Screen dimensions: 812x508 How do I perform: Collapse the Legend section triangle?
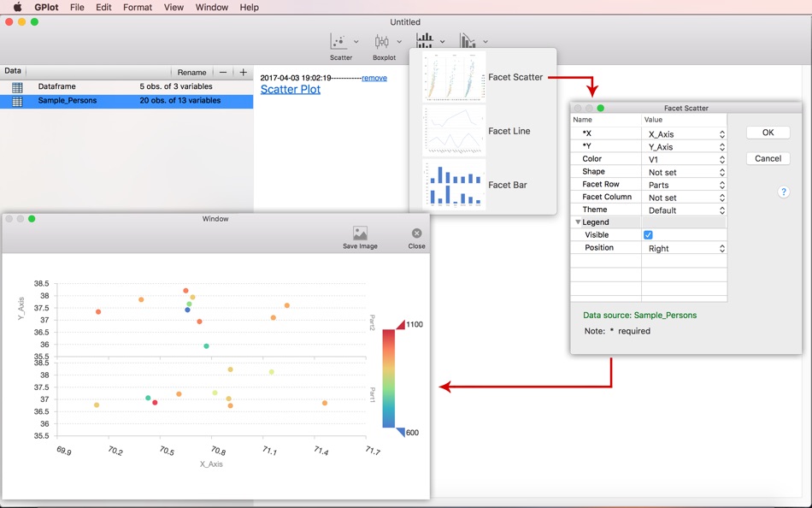(x=578, y=222)
